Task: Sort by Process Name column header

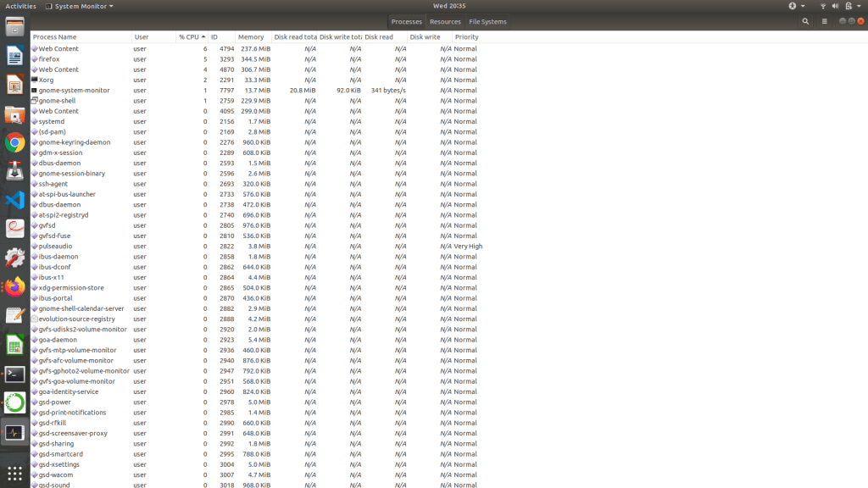Action: click(54, 37)
